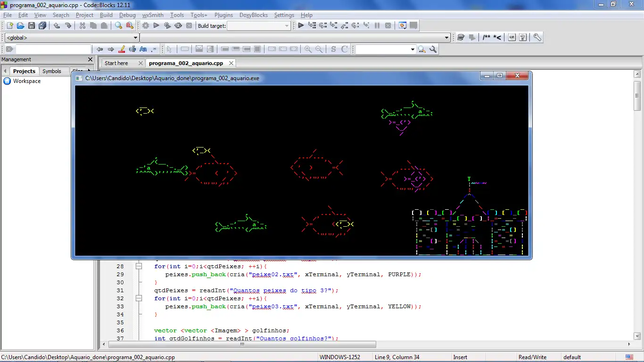Image resolution: width=644 pixels, height=362 pixels.
Task: Toggle the source formatter S icon
Action: (x=333, y=49)
